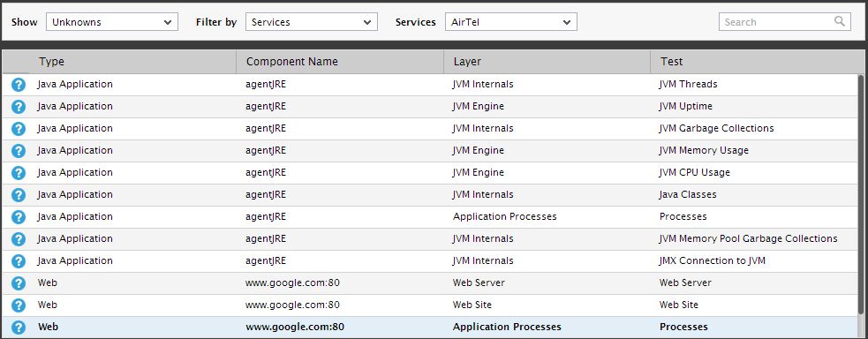The image size is (868, 339).
Task: Open the Show dropdown set to Unknowns
Action: tap(112, 22)
